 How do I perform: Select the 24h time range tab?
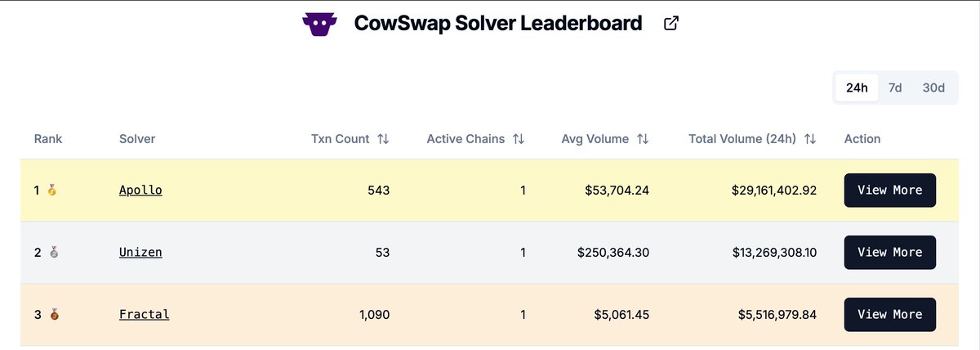(857, 87)
